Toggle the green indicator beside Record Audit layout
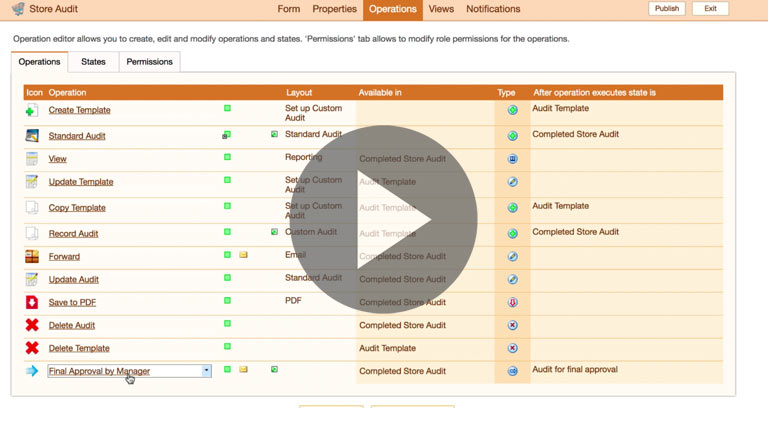This screenshot has height=432, width=768. click(274, 232)
